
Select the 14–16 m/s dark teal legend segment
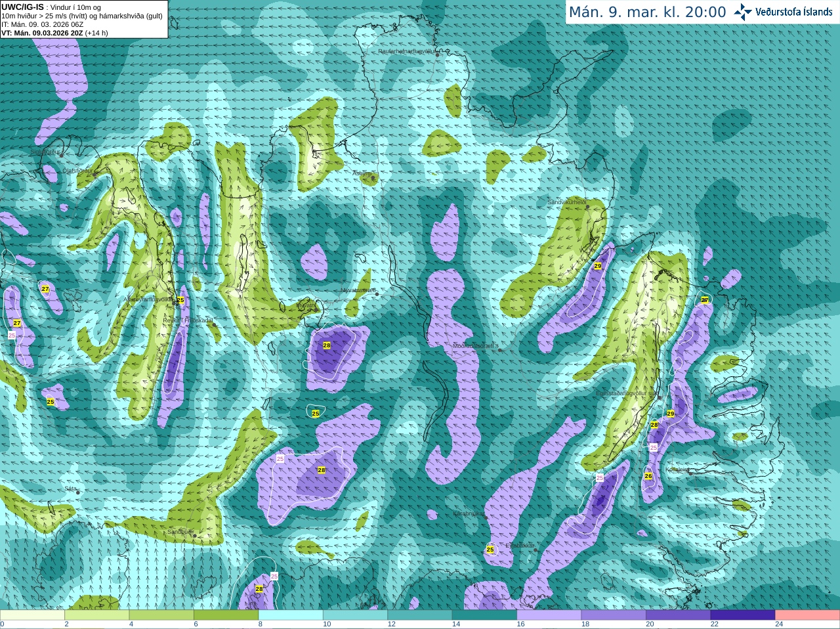[484, 615]
